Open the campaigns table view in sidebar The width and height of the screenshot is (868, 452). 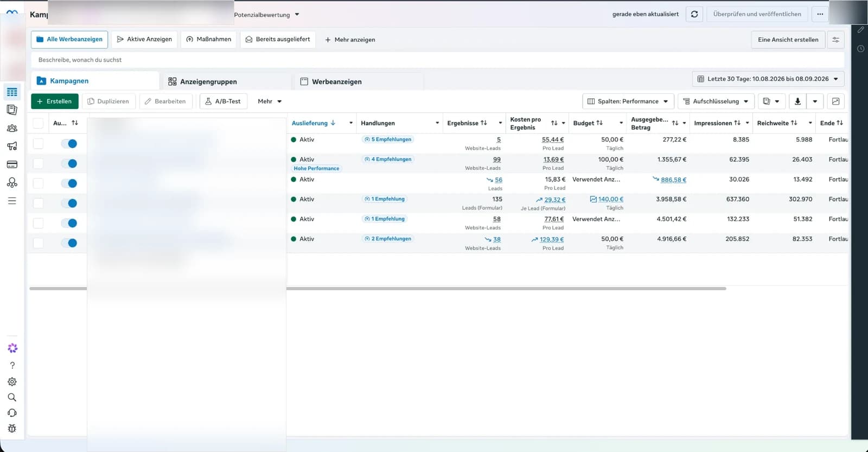[x=12, y=92]
